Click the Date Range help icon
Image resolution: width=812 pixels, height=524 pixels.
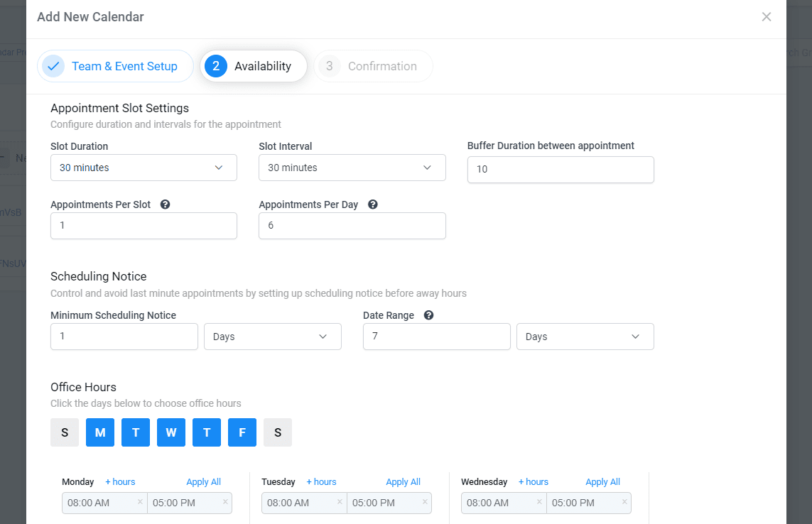[x=428, y=315]
